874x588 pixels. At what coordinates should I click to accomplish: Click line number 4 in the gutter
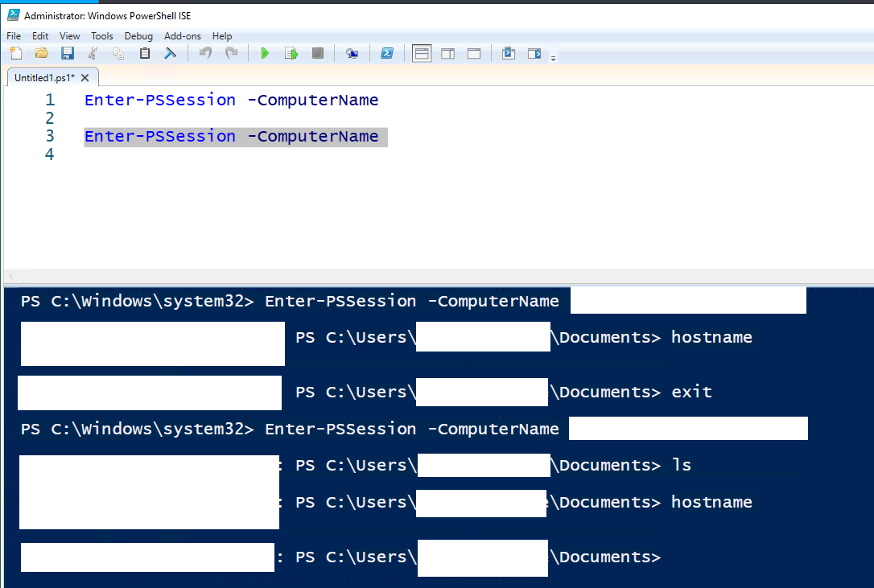pos(50,154)
